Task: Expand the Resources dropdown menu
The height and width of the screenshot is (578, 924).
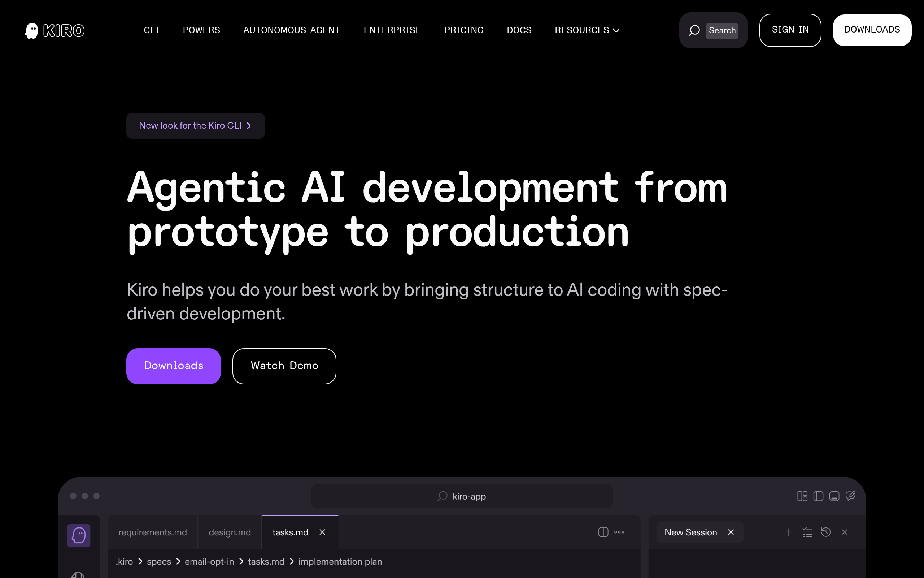Action: tap(587, 30)
